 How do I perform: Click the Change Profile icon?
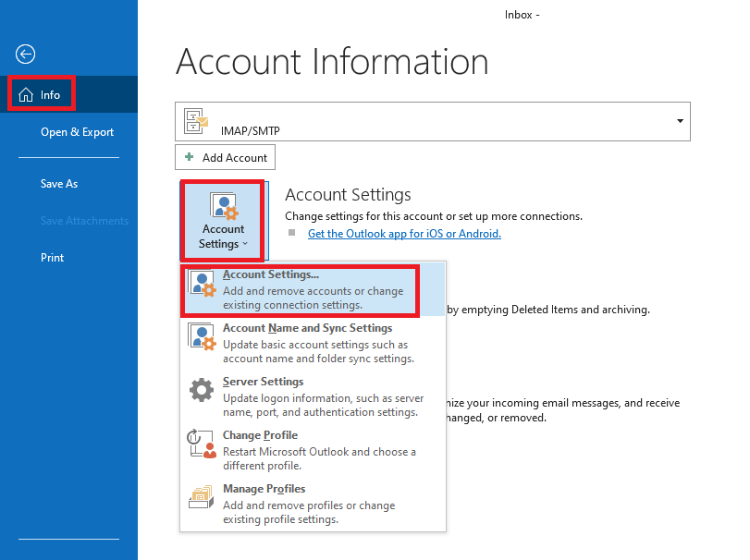202,444
